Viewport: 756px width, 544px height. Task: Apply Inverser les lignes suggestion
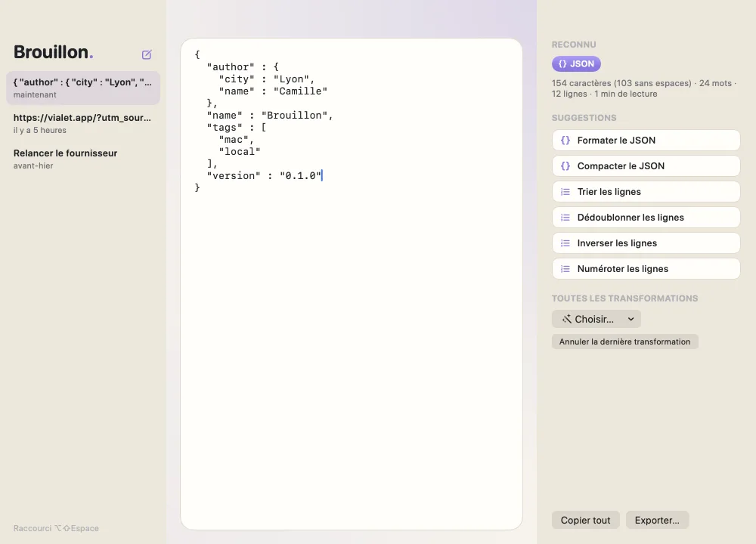646,243
